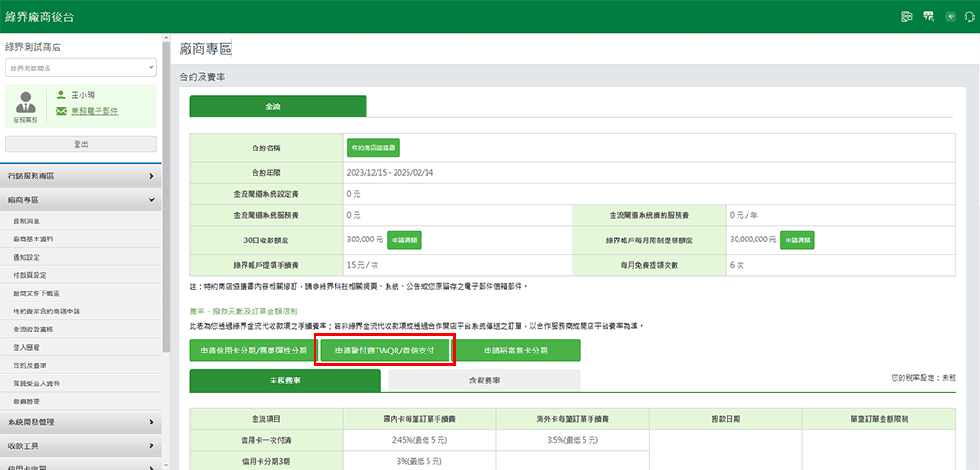The height and width of the screenshot is (470, 980).
Task: Switch to the 含稅費率 tab
Action: (484, 380)
